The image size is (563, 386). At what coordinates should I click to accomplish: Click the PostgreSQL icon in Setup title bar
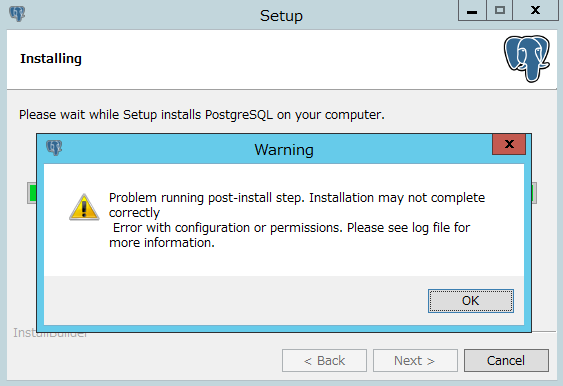[x=17, y=14]
